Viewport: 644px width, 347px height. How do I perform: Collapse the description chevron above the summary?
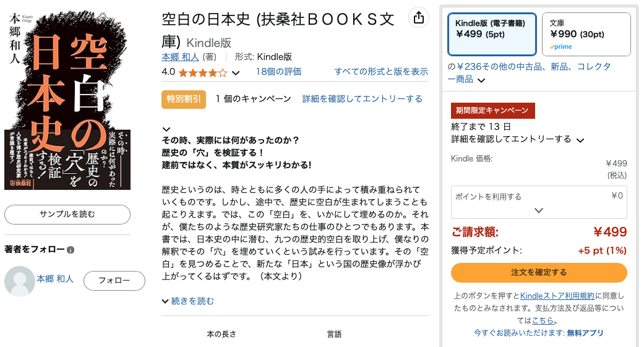(166, 129)
